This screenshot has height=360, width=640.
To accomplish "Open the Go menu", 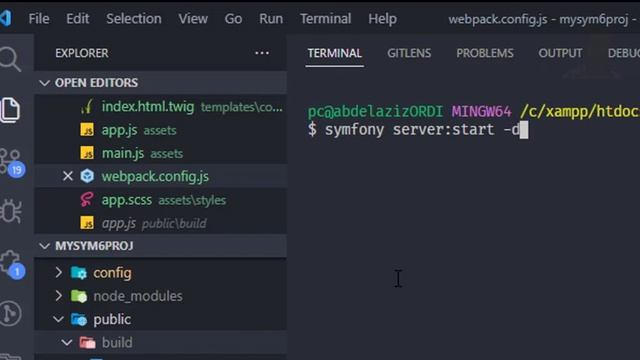I will (x=233, y=19).
